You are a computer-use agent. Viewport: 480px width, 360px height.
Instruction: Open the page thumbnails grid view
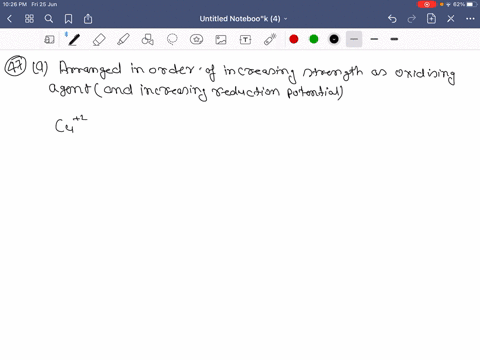29,19
